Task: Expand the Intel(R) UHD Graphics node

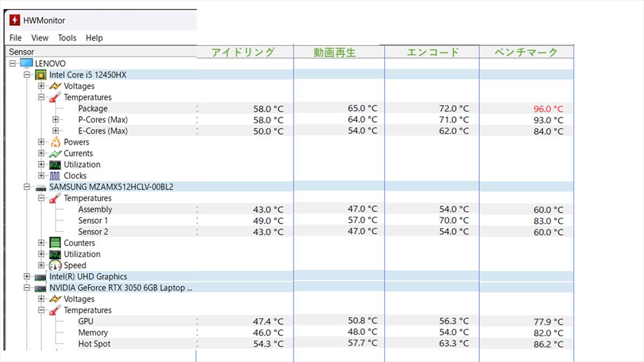Action: [27, 277]
